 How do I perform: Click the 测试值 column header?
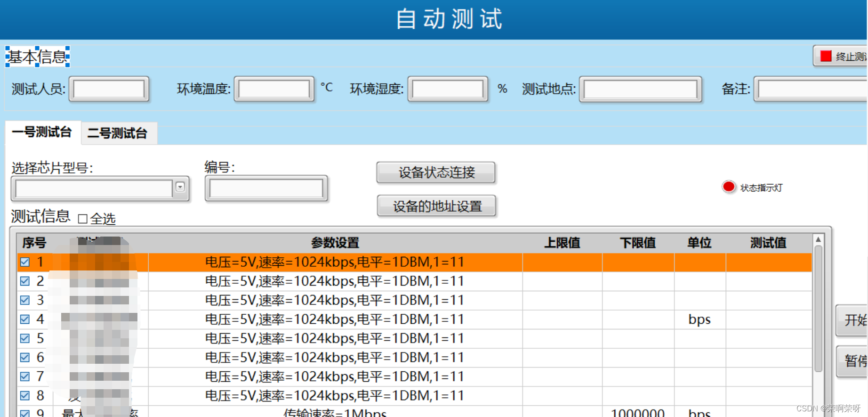[x=768, y=243]
